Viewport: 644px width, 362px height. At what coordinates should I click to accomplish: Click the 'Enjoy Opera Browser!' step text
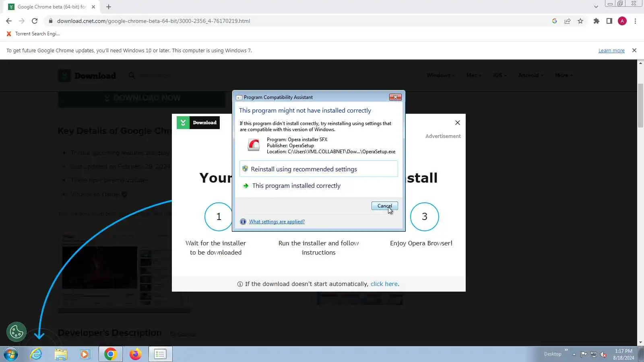(x=421, y=243)
